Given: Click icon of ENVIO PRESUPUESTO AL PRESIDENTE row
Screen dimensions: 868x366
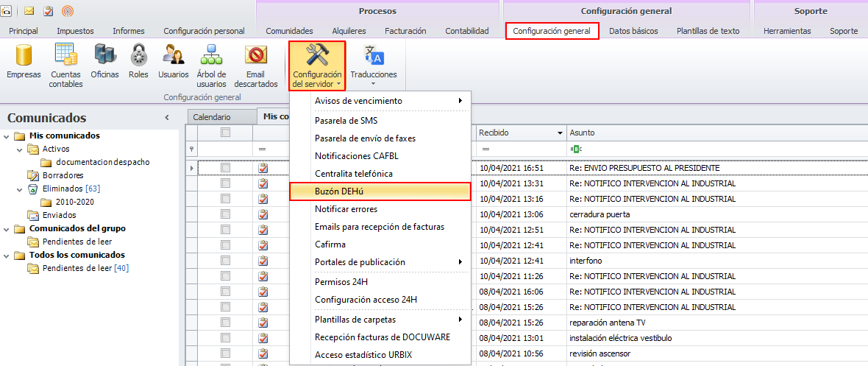Looking at the screenshot, I should [263, 167].
